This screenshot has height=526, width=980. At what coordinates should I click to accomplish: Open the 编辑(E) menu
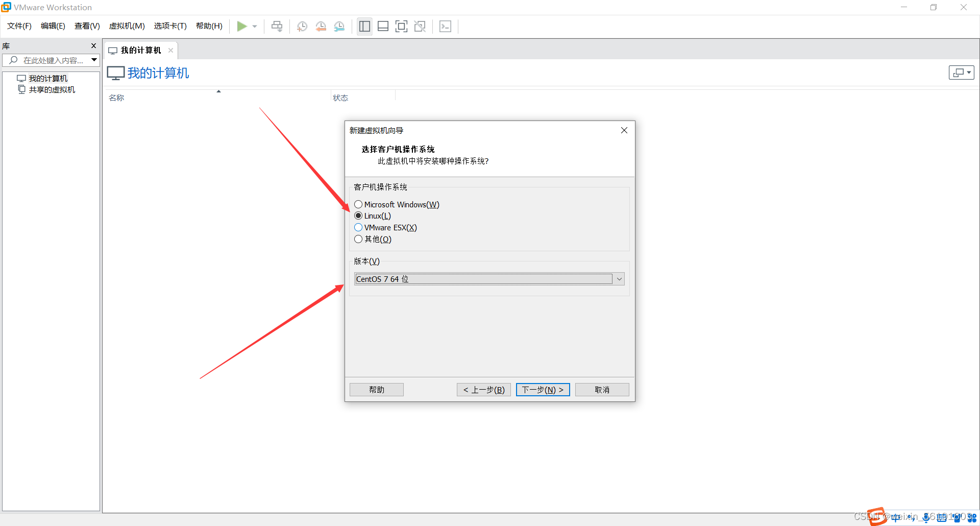pos(53,26)
